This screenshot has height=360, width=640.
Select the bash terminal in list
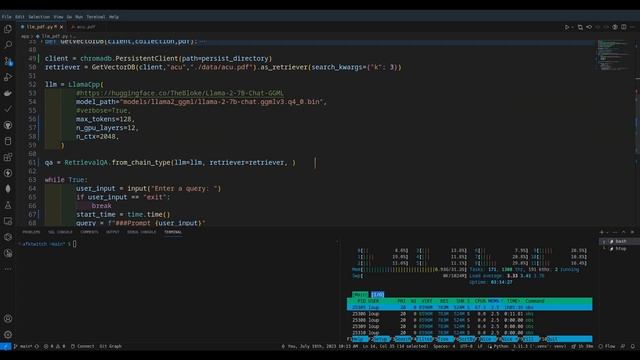[618, 241]
